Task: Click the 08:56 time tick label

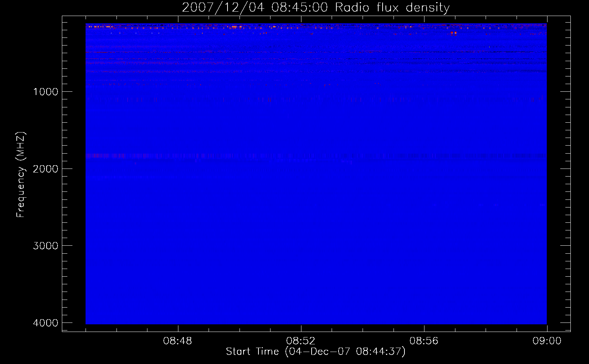Action: coord(424,341)
